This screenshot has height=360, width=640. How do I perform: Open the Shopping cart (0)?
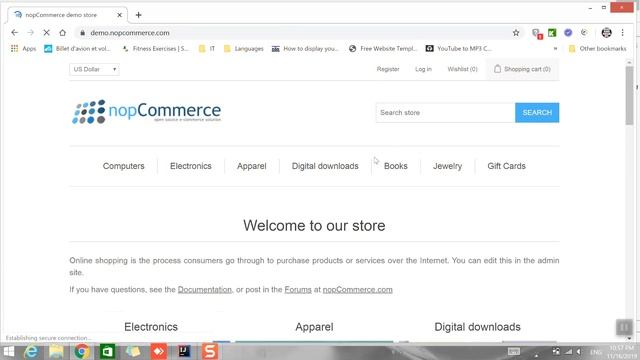pos(522,69)
